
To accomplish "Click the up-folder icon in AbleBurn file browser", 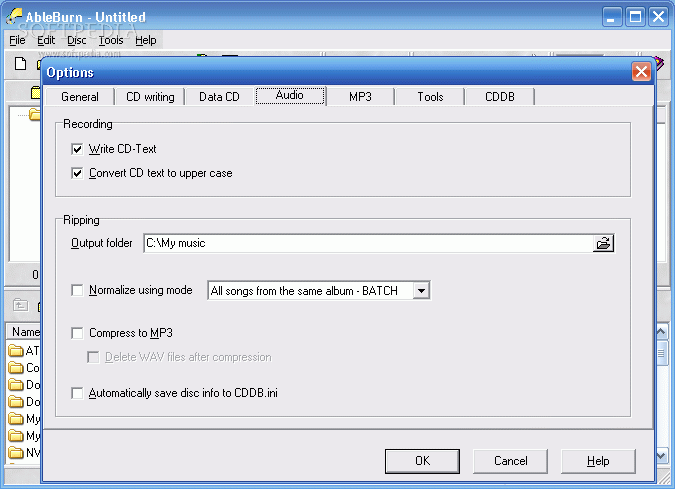I will pos(20,306).
